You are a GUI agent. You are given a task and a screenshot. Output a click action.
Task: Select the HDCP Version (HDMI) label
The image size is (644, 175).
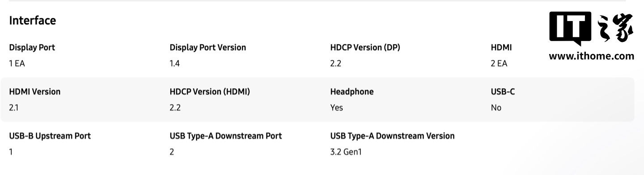210,92
